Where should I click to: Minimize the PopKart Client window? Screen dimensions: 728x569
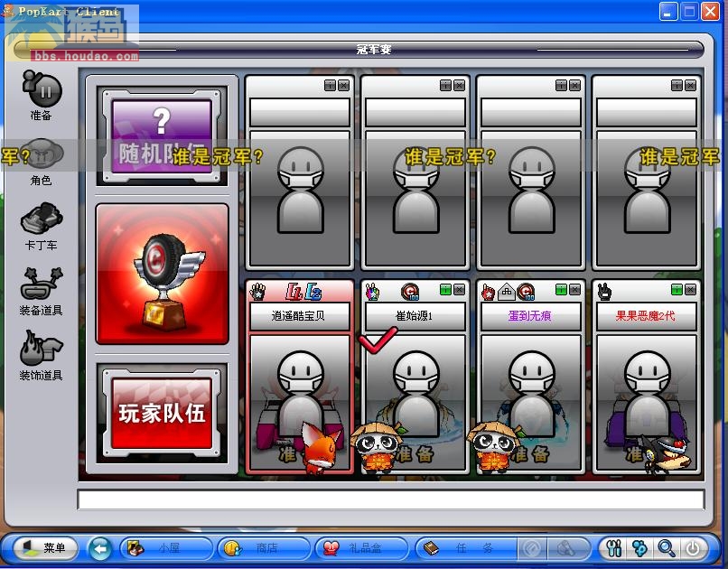coord(668,12)
